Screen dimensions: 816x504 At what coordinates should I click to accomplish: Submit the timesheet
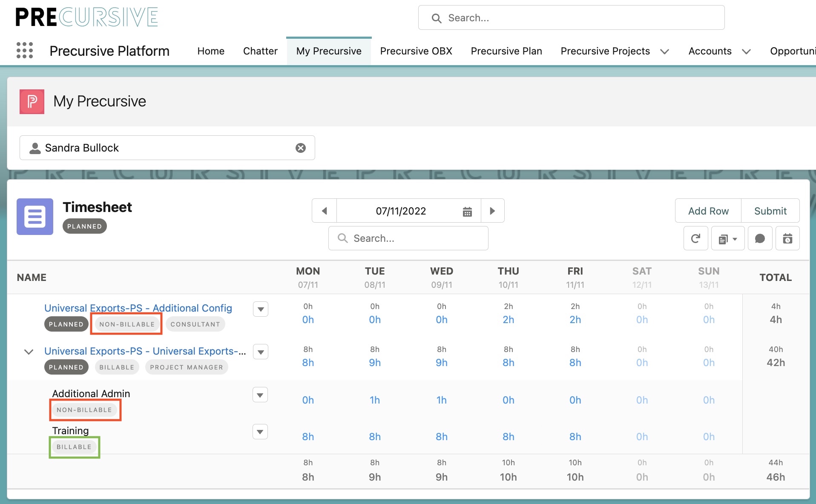770,211
